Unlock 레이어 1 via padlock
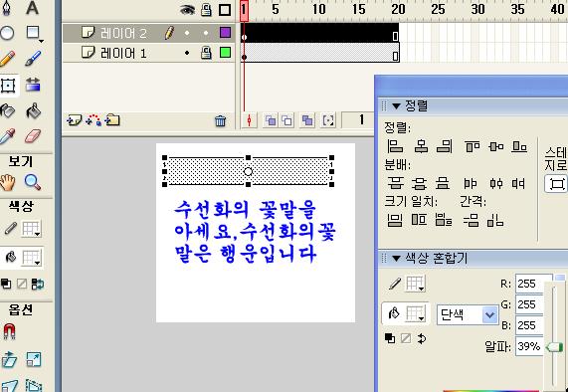 pos(206,53)
